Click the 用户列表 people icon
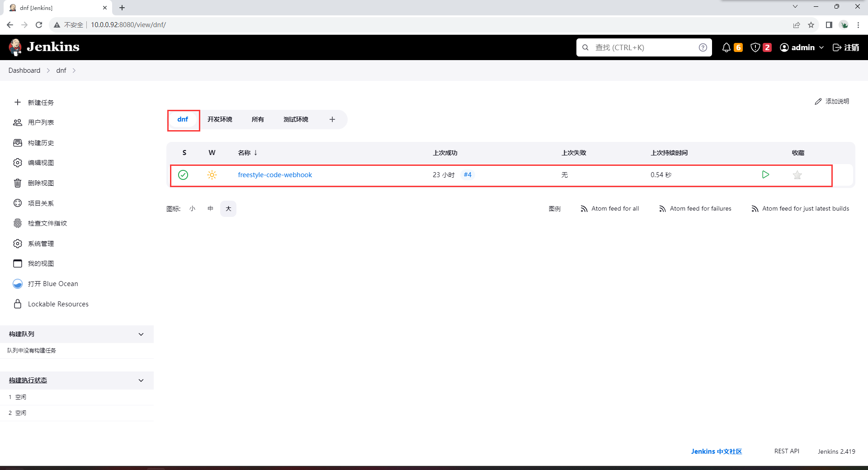Image resolution: width=868 pixels, height=470 pixels. pos(18,122)
